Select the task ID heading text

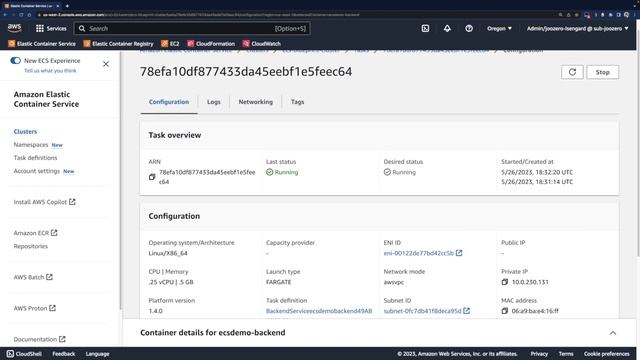246,71
